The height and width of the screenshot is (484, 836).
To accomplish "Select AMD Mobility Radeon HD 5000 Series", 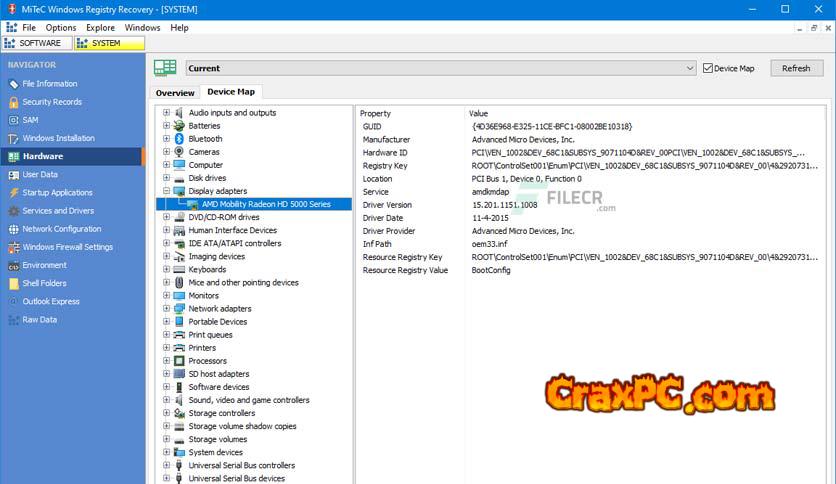I will [266, 204].
